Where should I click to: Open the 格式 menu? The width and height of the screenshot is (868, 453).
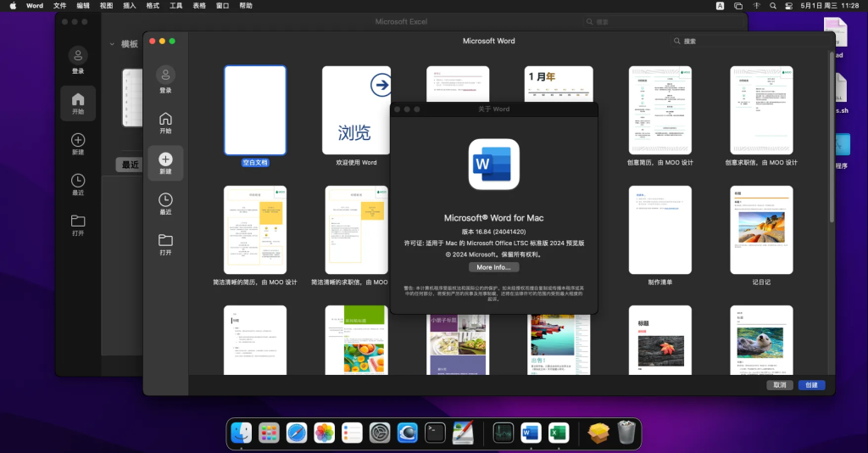(153, 6)
